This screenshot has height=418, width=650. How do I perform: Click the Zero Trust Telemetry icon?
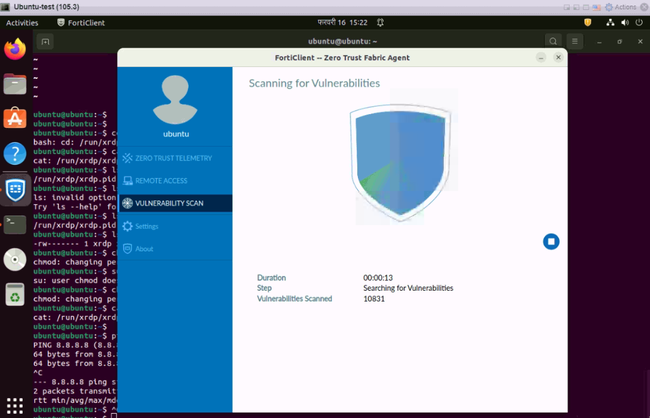127,158
